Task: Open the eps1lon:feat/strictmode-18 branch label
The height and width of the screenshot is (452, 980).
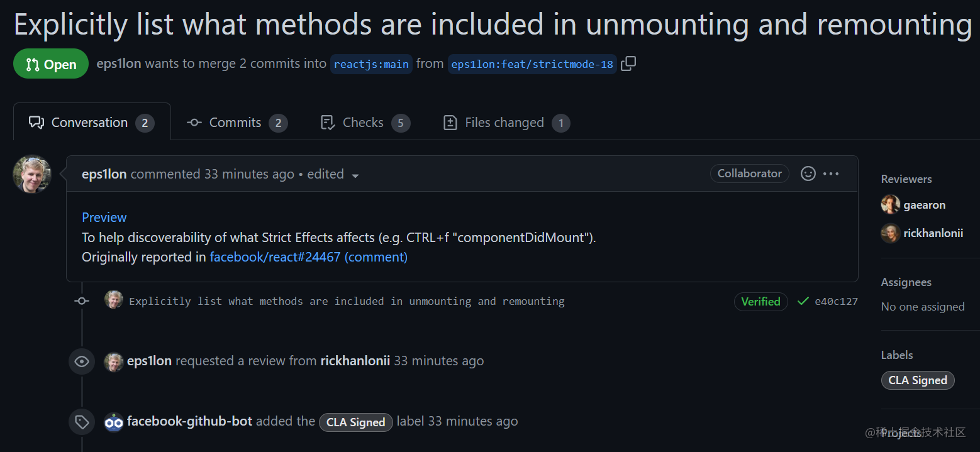Action: point(532,63)
